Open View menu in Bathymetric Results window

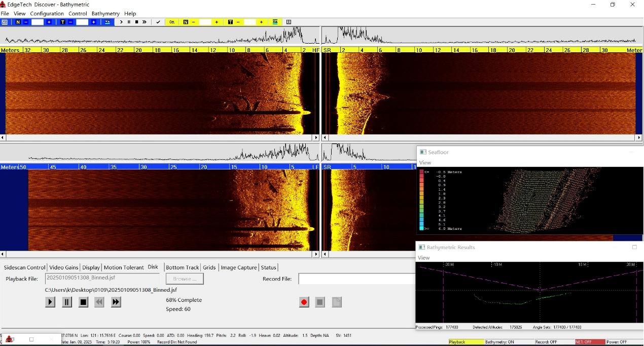[424, 258]
